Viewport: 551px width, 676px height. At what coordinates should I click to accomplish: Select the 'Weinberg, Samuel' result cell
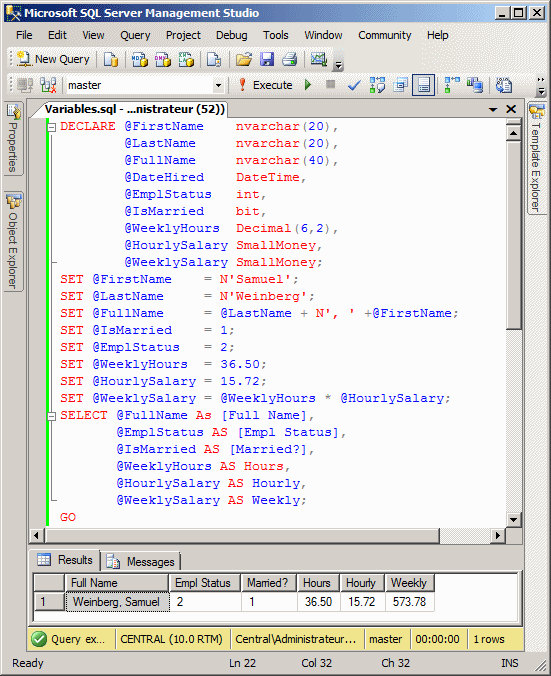pyautogui.click(x=118, y=601)
